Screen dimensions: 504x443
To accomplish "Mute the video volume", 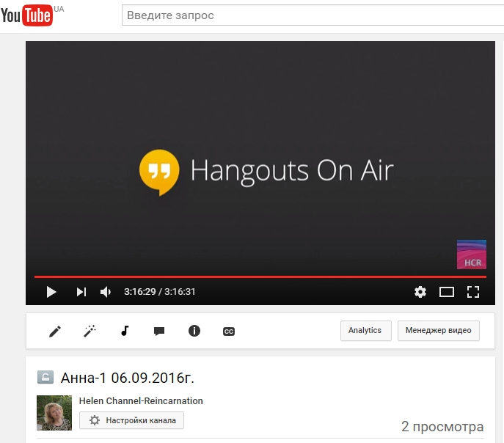I will [106, 292].
